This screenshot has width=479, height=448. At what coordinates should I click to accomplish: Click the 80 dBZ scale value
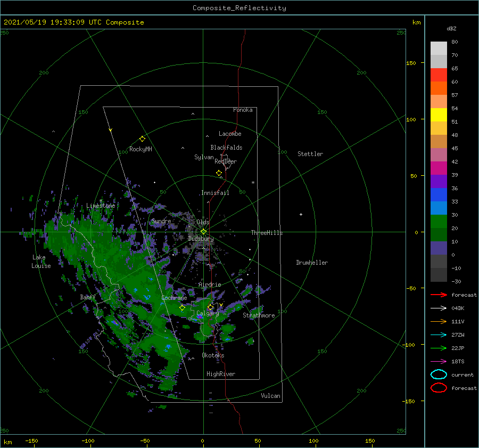(455, 42)
